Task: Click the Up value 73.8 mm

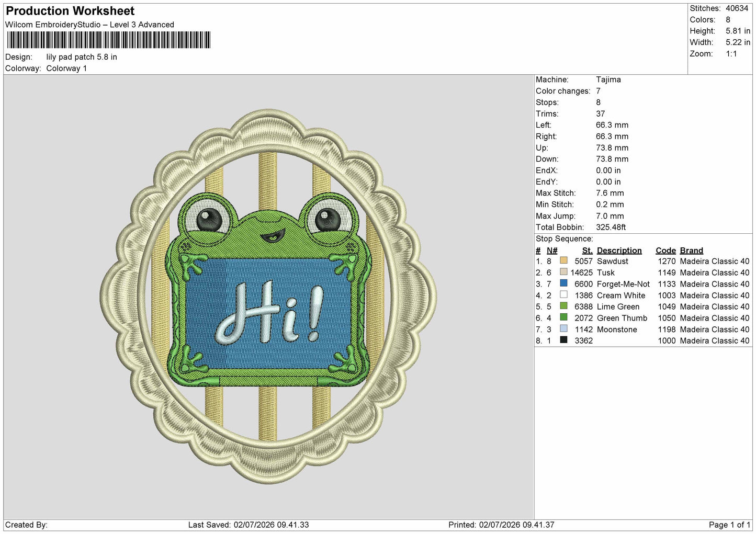Action: [612, 147]
